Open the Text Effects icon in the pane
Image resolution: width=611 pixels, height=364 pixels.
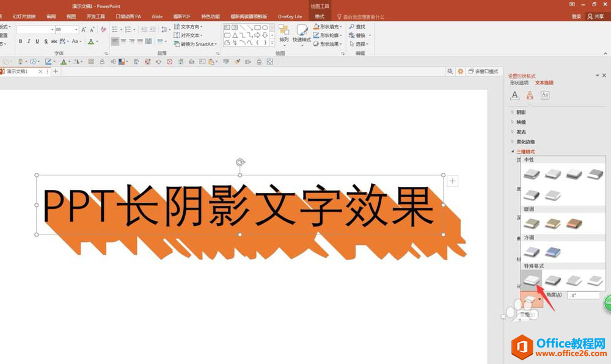pos(530,95)
